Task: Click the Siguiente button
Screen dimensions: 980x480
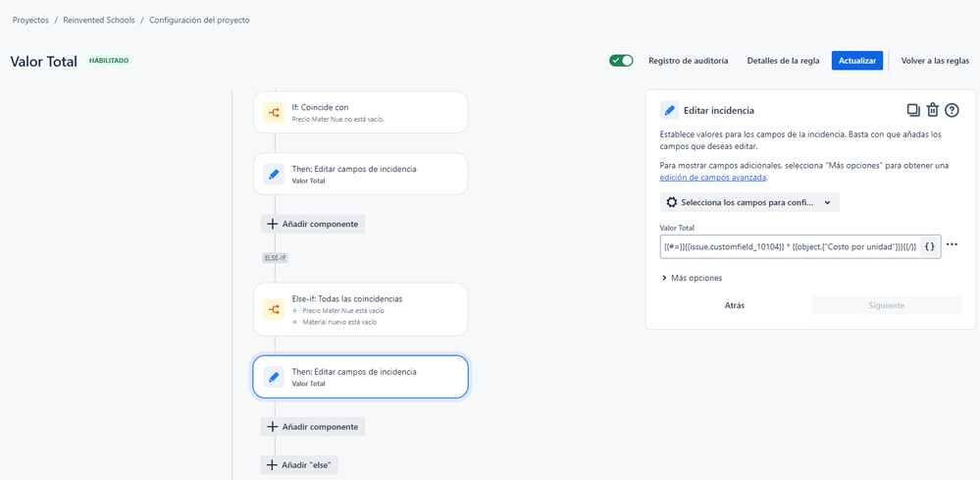Action: click(886, 305)
